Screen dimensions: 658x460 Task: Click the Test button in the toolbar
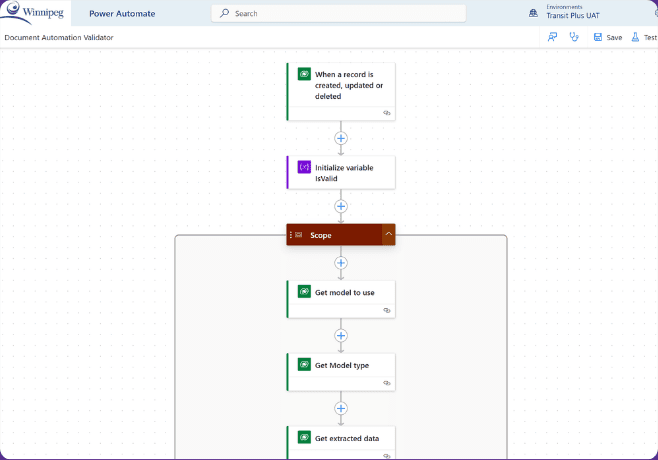pos(643,37)
